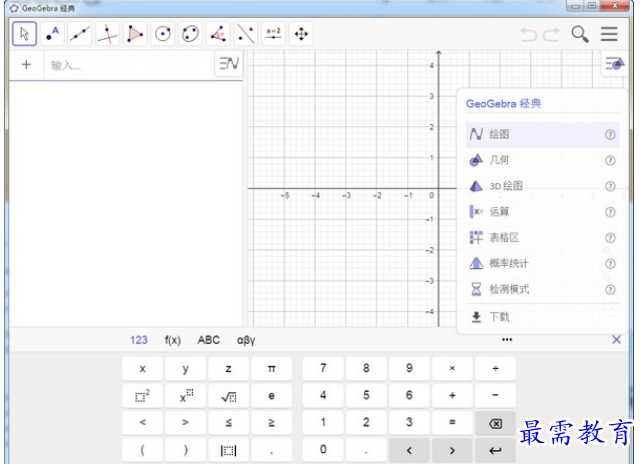This screenshot has height=464, width=641.
Task: Tap the e constant key
Action: coord(271,395)
